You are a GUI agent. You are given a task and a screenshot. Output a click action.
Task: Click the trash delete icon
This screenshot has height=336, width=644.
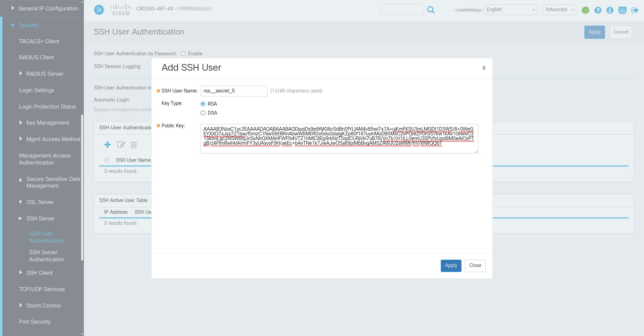133,145
